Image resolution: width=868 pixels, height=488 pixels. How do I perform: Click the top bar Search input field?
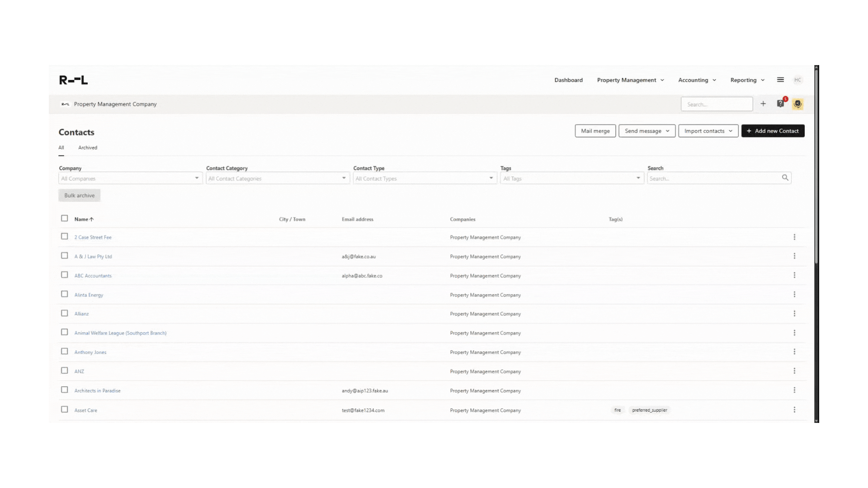[x=717, y=104]
